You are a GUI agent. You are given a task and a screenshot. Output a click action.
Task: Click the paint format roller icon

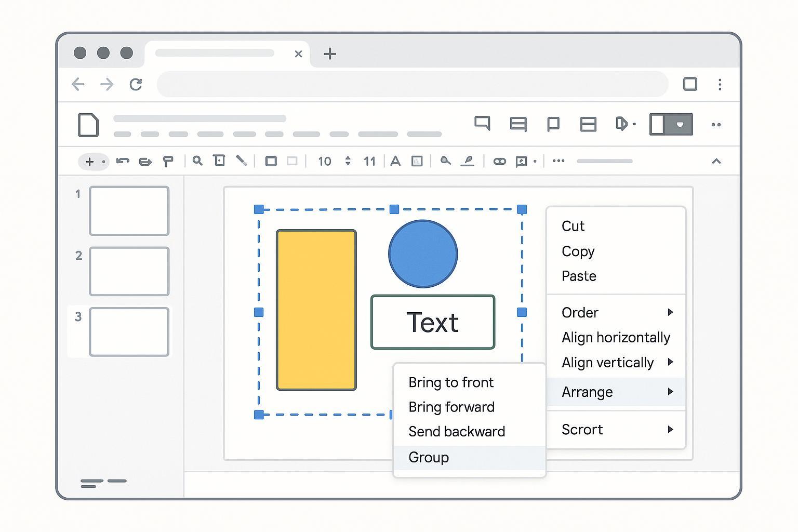[x=168, y=162]
